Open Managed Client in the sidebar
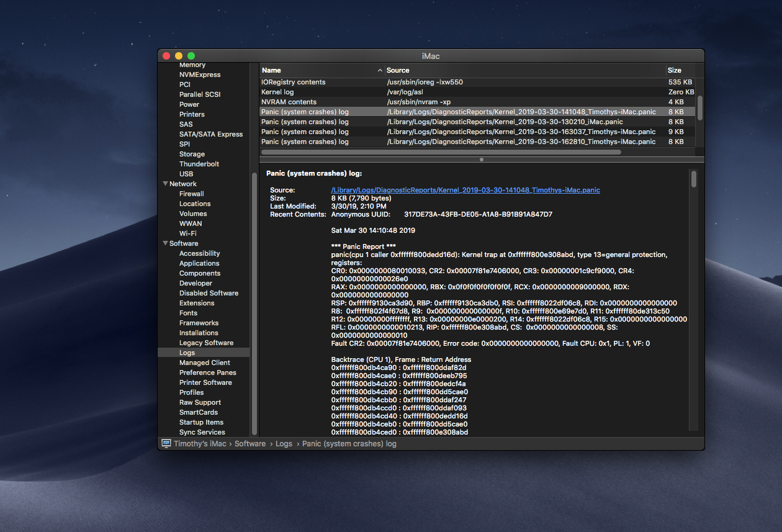 205,363
